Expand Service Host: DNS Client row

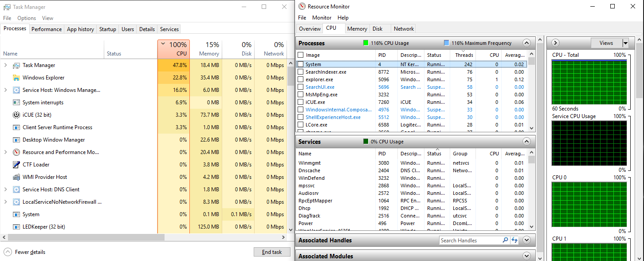coord(6,190)
